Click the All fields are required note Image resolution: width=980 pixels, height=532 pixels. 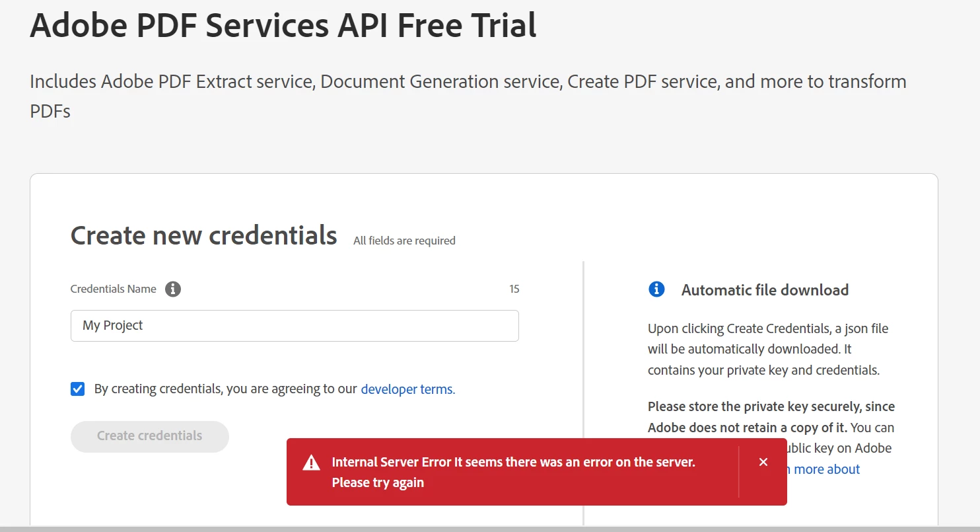[x=404, y=241]
